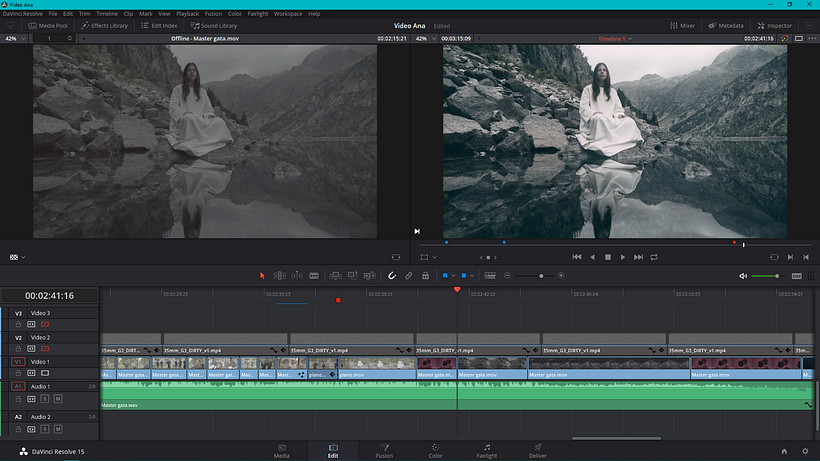Viewport: 820px width, 461px height.
Task: Mute the Audio 2 track
Action: (58, 429)
